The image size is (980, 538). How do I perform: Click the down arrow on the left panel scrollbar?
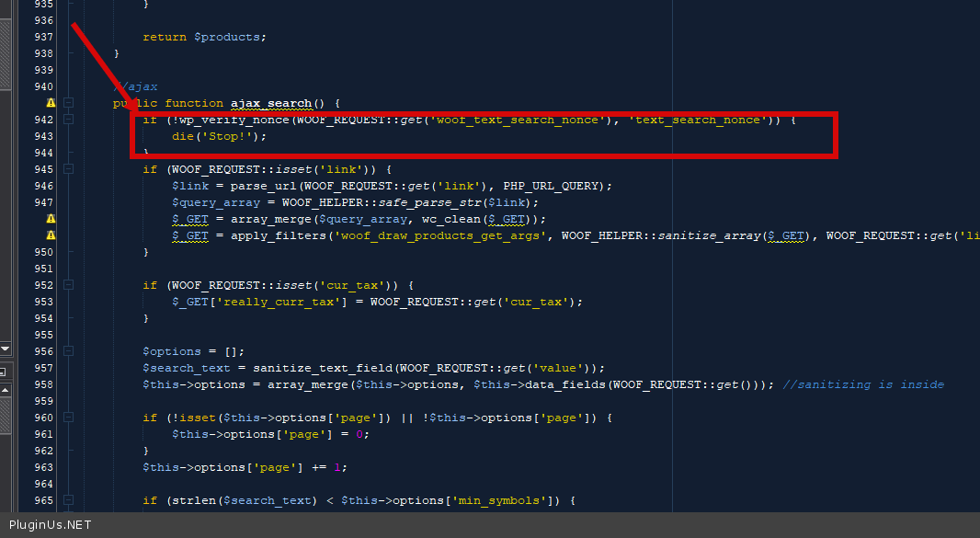click(x=5, y=349)
